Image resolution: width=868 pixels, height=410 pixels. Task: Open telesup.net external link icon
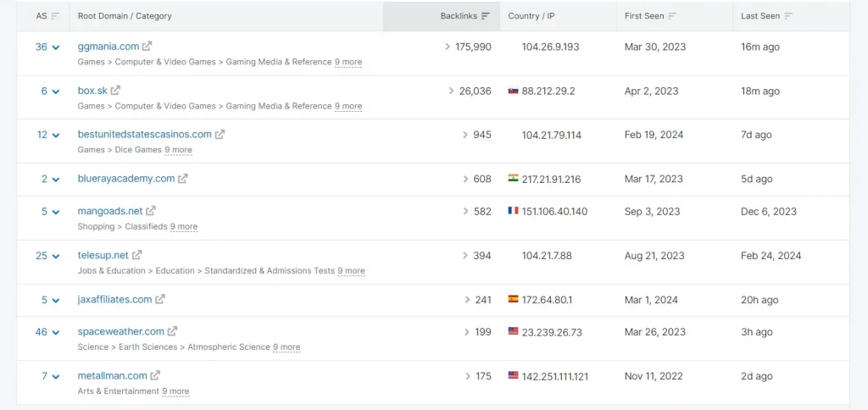click(x=136, y=256)
